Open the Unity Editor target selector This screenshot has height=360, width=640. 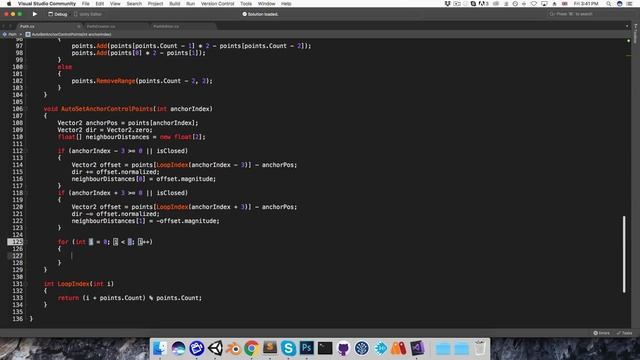coord(88,14)
